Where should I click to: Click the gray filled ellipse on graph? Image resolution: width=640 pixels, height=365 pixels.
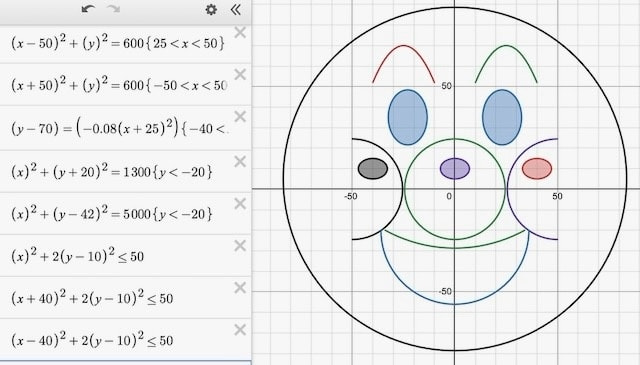373,169
